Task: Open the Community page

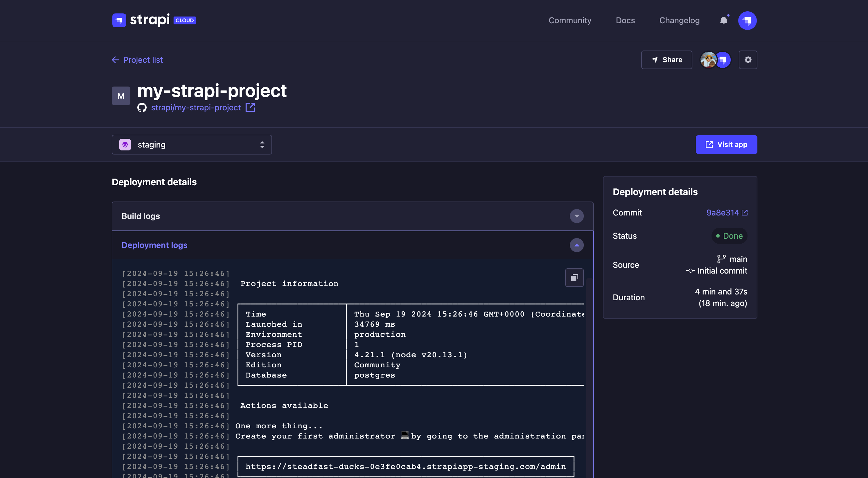Action: tap(570, 21)
